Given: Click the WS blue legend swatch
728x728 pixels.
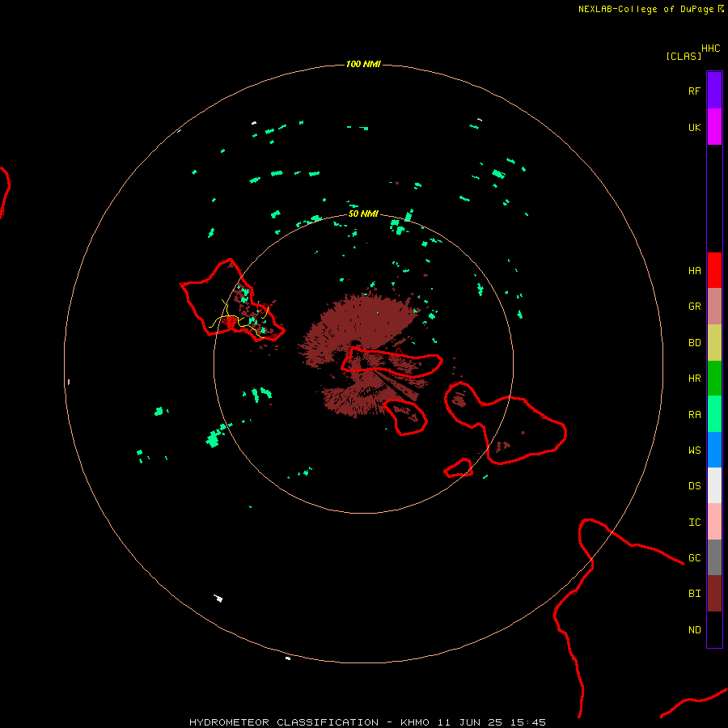Looking at the screenshot, I should pos(714,450).
